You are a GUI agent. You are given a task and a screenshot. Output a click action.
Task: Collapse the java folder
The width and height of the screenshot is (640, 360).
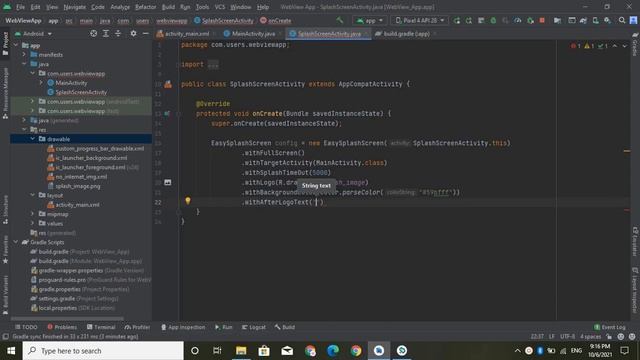pos(24,64)
